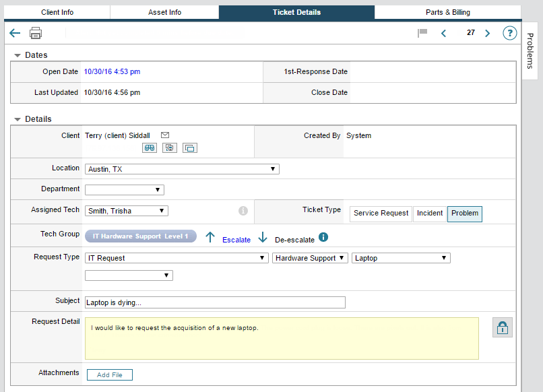Image resolution: width=543 pixels, height=392 pixels.
Task: Click the envelope icon beside client name
Action: (165, 135)
